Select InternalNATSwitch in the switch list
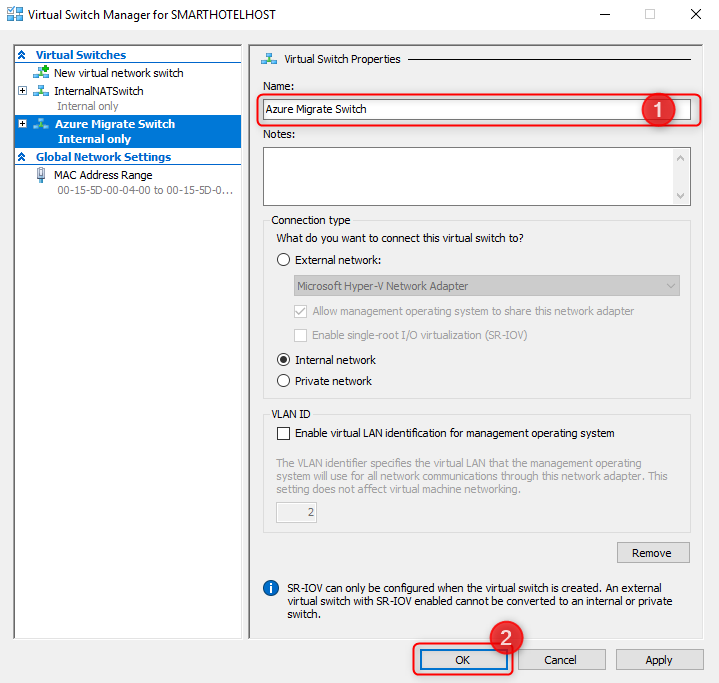This screenshot has width=719, height=683. tap(99, 91)
